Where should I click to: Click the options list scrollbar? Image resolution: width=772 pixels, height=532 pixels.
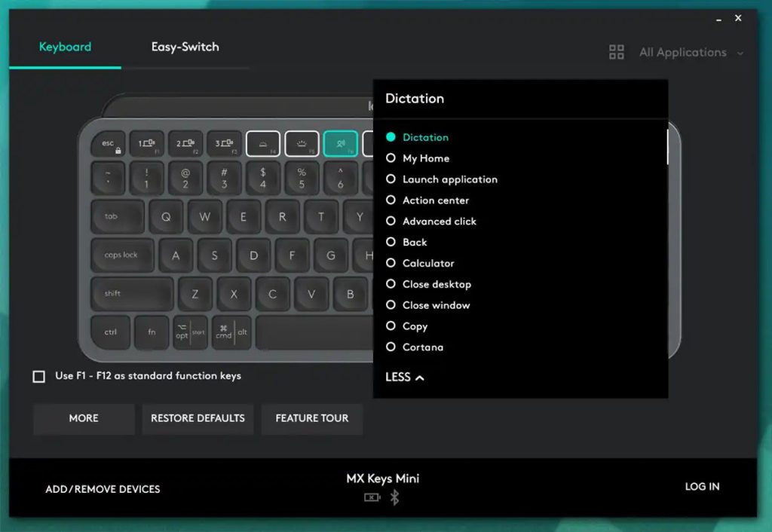tap(667, 147)
